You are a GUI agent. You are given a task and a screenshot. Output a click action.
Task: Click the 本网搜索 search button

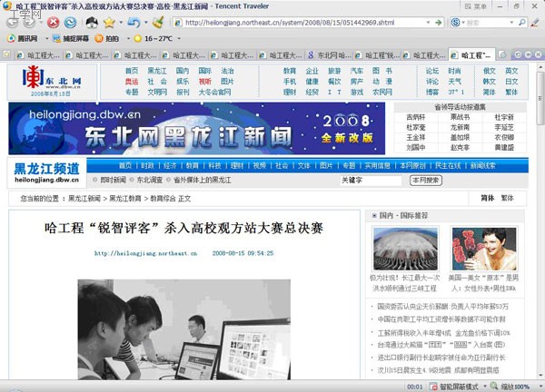425,181
